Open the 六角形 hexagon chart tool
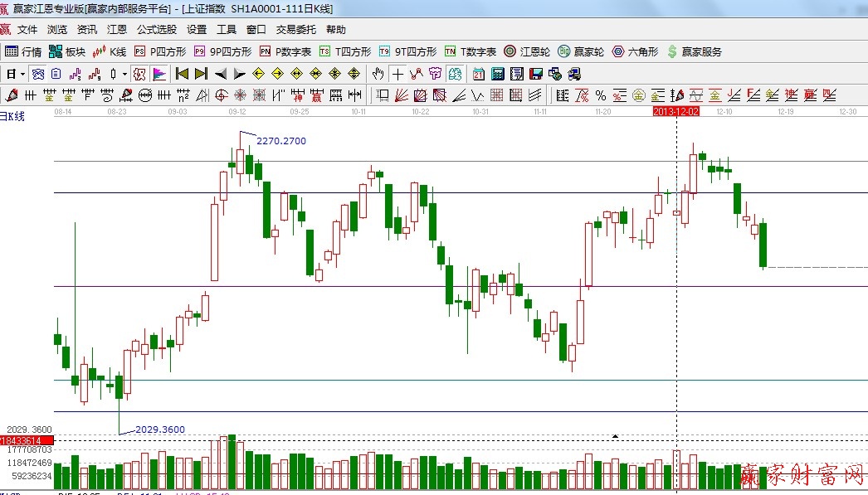Image resolution: width=868 pixels, height=495 pixels. coord(635,51)
